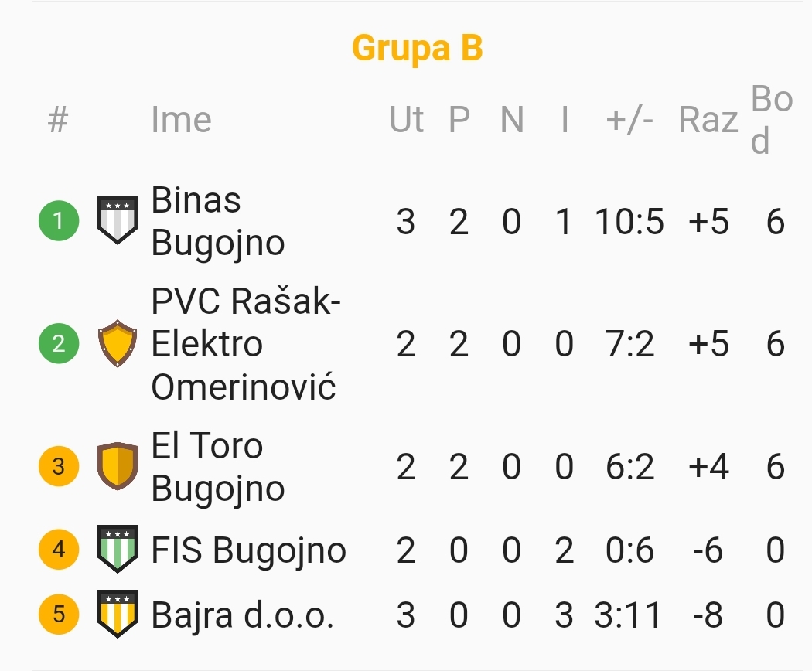The height and width of the screenshot is (671, 812).
Task: Click yellow position badge number 4
Action: click(59, 550)
